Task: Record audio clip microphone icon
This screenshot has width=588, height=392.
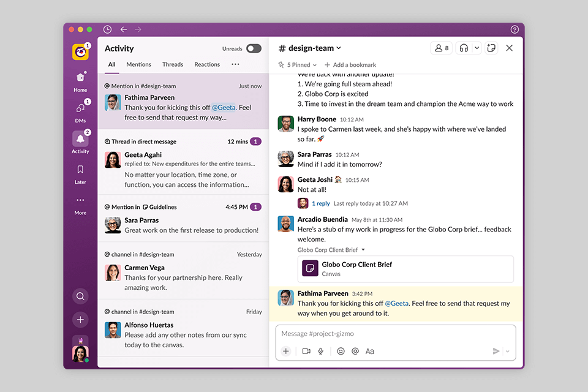Action: click(x=320, y=351)
